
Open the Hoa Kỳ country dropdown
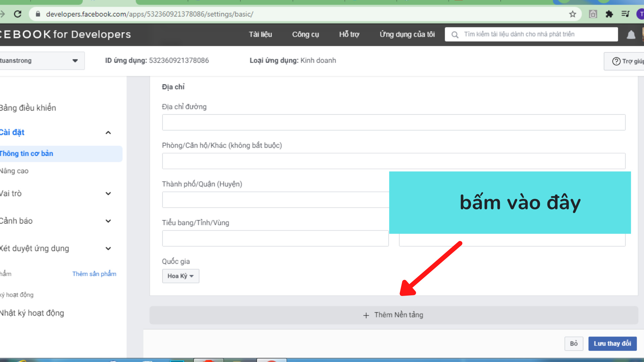click(x=180, y=276)
